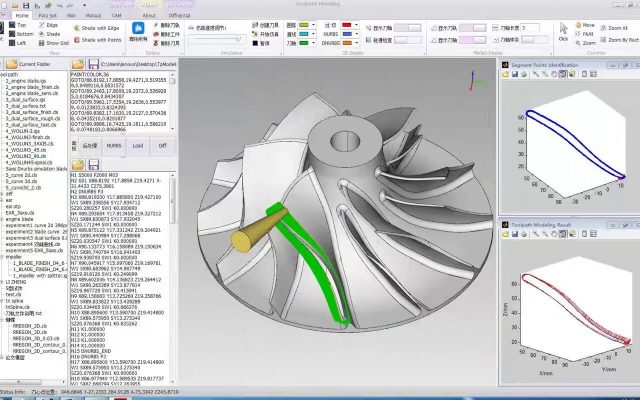Click the large blue clear-all icon

coord(138,28)
